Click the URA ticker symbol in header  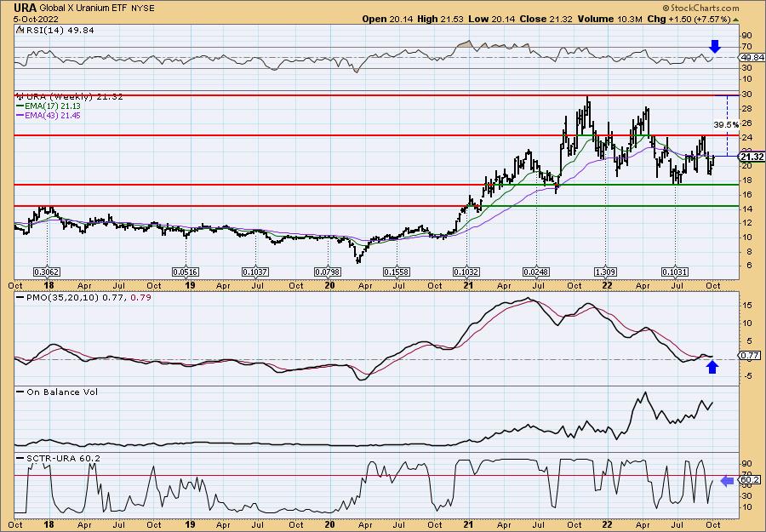point(25,8)
